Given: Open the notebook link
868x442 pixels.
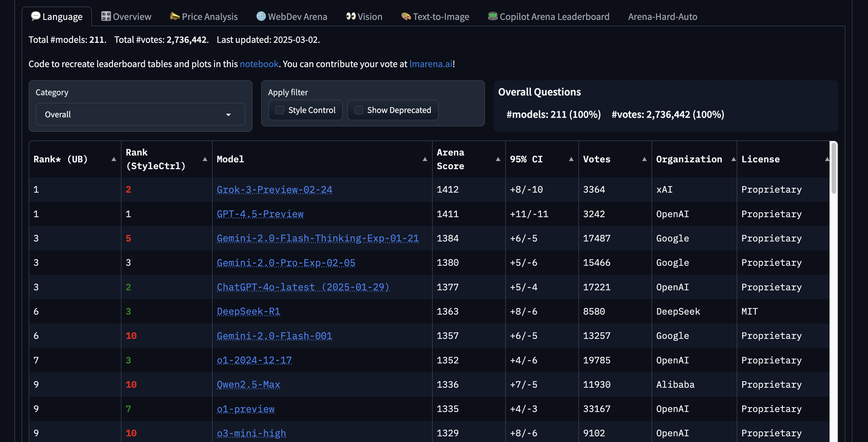Looking at the screenshot, I should pyautogui.click(x=259, y=64).
